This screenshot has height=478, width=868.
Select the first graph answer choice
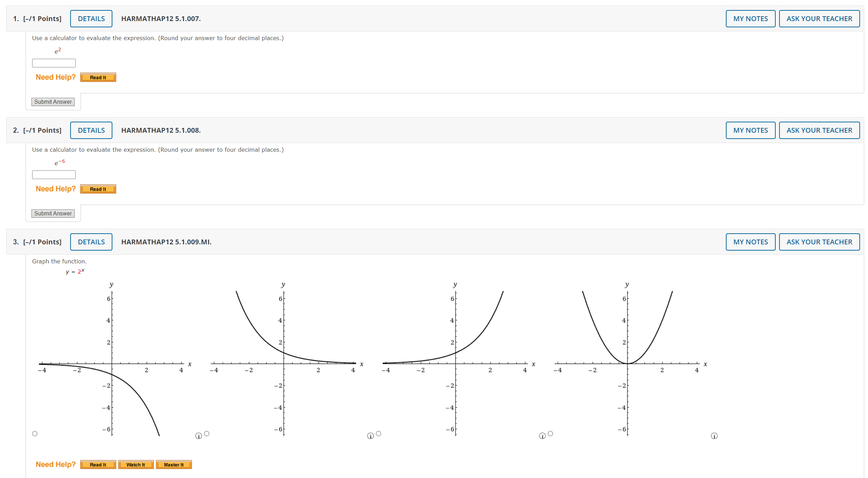pyautogui.click(x=35, y=433)
